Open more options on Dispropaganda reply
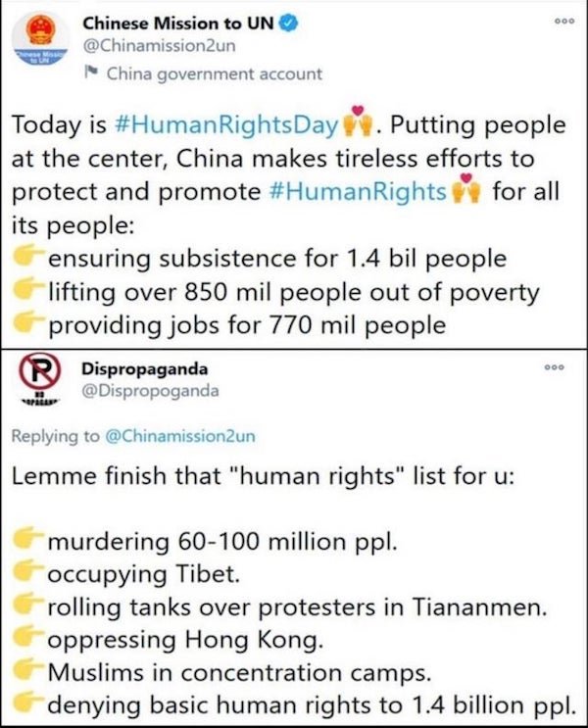This screenshot has width=588, height=728. coord(555,366)
